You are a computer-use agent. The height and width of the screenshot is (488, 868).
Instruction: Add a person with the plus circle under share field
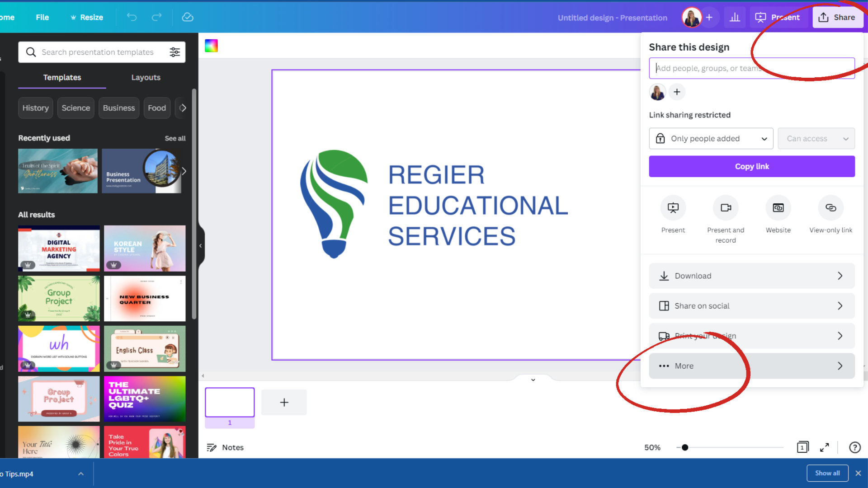677,92
